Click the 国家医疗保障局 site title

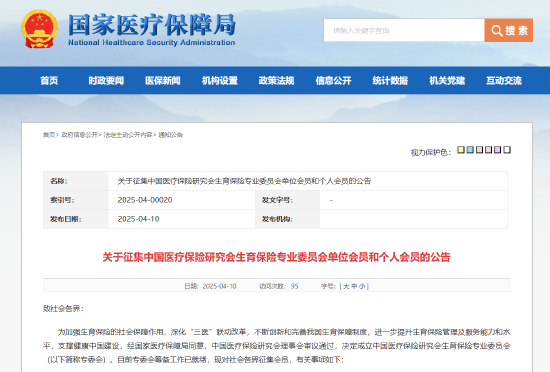click(x=152, y=25)
